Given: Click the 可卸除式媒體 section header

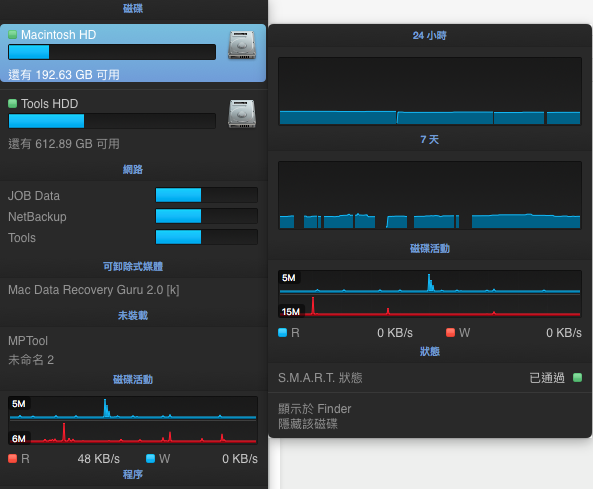Looking at the screenshot, I should (133, 266).
